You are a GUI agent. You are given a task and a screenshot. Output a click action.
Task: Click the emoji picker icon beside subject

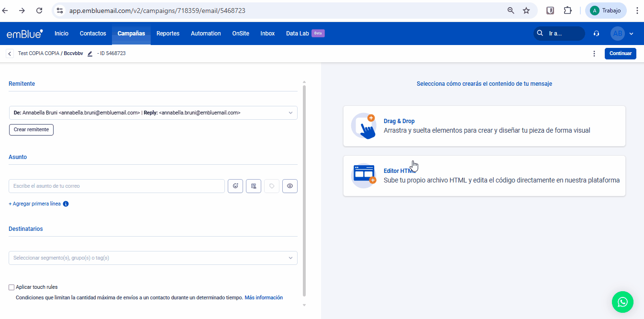(235, 186)
